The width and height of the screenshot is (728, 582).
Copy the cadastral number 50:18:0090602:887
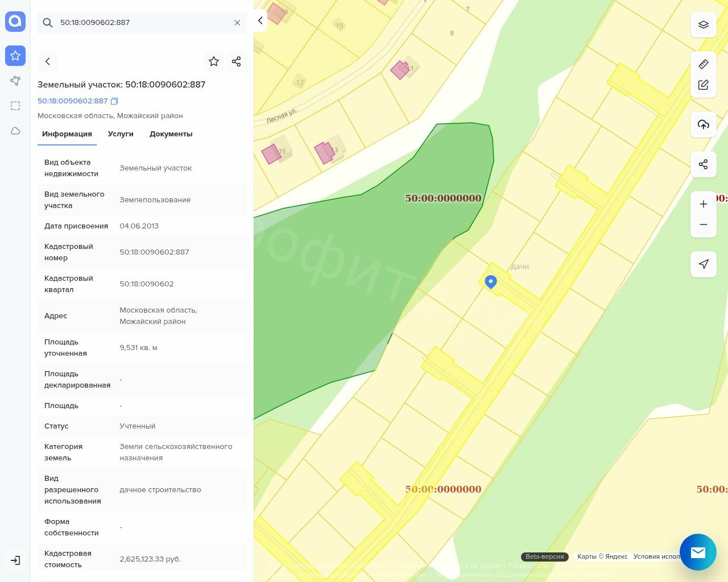tap(114, 101)
